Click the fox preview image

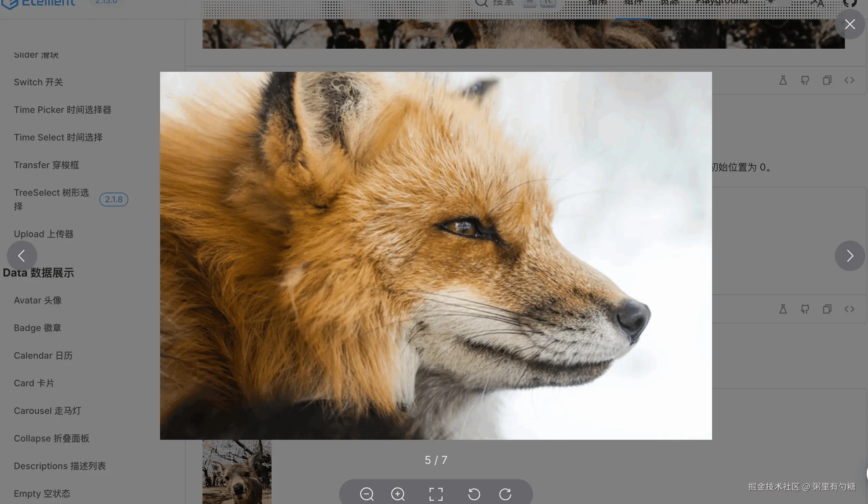tap(436, 255)
